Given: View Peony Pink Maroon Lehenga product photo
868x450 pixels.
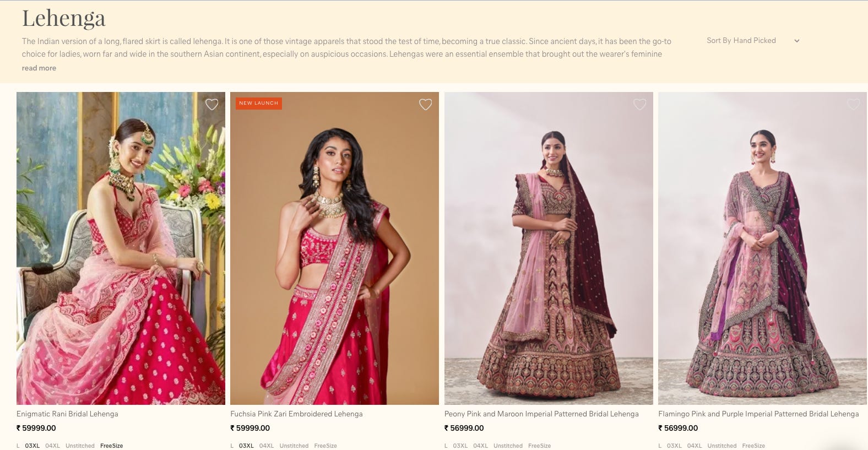Looking at the screenshot, I should pyautogui.click(x=549, y=248).
